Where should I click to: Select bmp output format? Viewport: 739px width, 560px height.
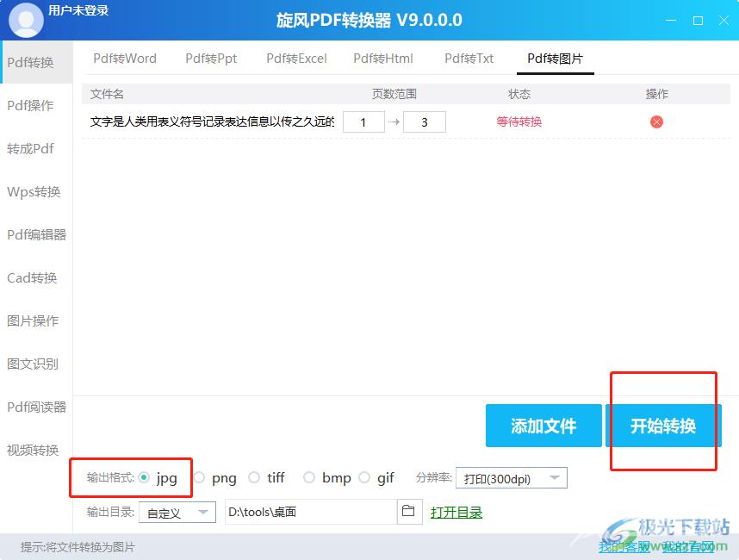pos(309,477)
